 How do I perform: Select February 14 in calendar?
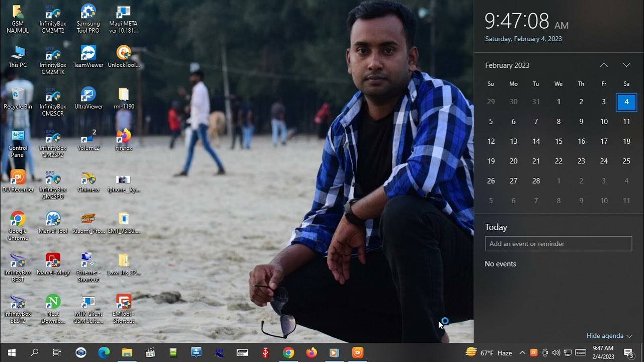click(536, 141)
